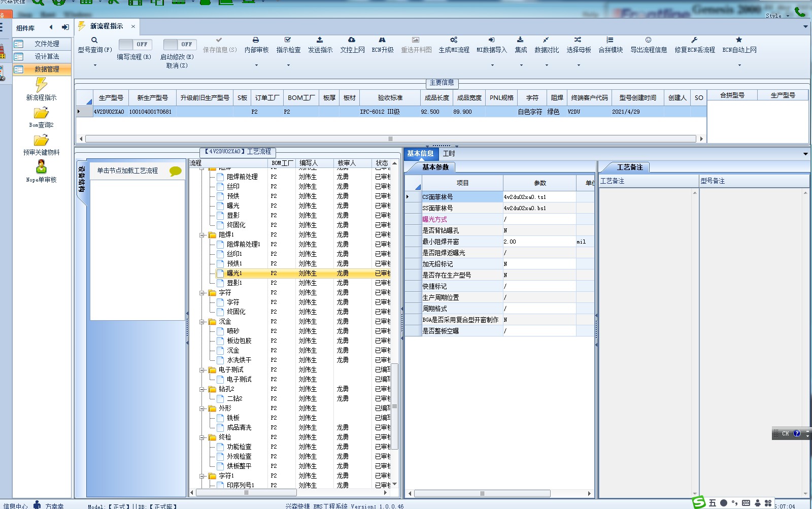Open the 型号查询 dropdown arrow
812x509 pixels.
(x=95, y=65)
